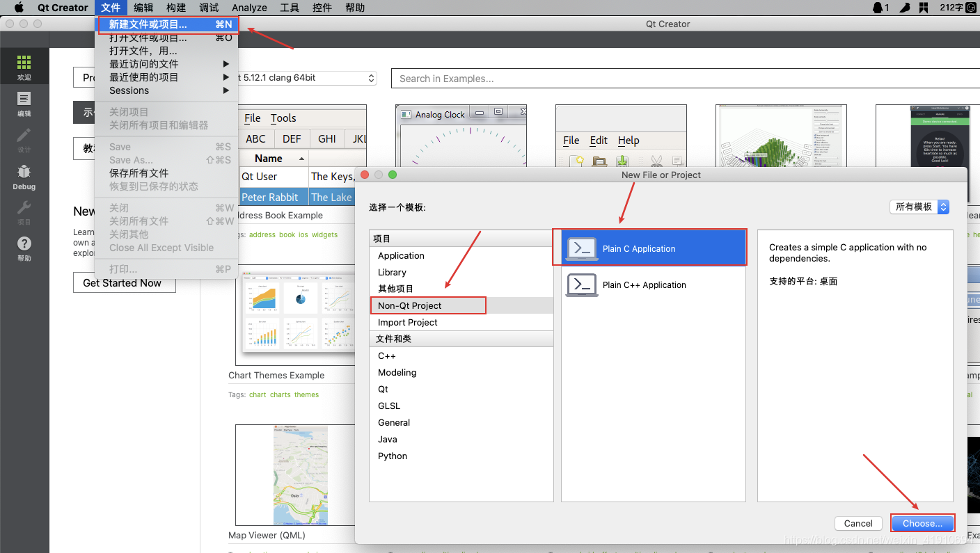Select Import Project category
980x553 pixels.
[x=461, y=322]
